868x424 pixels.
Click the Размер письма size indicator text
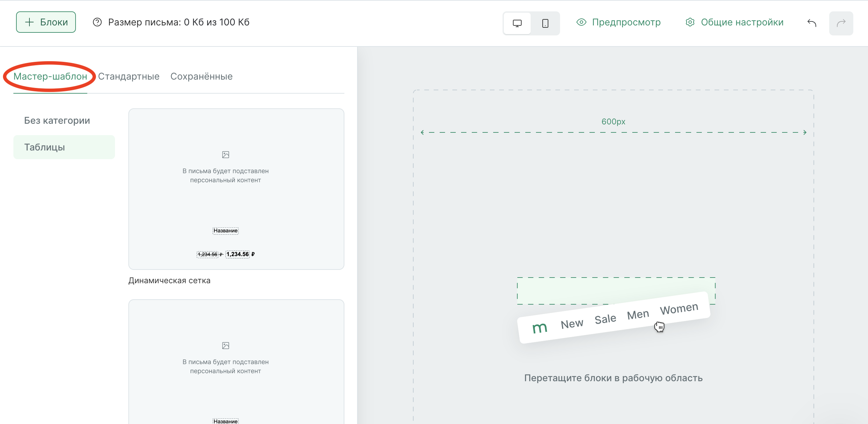pyautogui.click(x=179, y=22)
